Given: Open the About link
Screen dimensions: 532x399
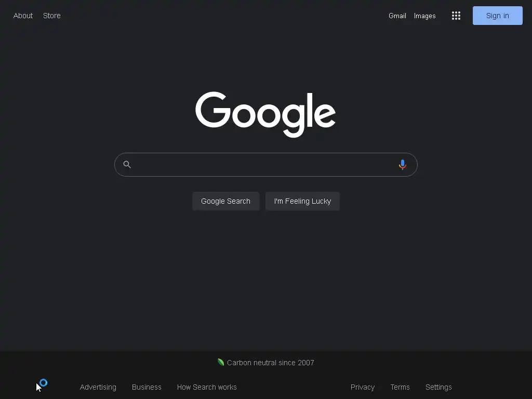Looking at the screenshot, I should 23,16.
